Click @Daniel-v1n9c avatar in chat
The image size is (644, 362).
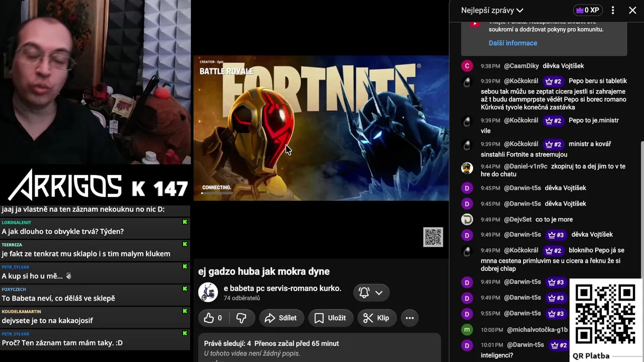[467, 168]
